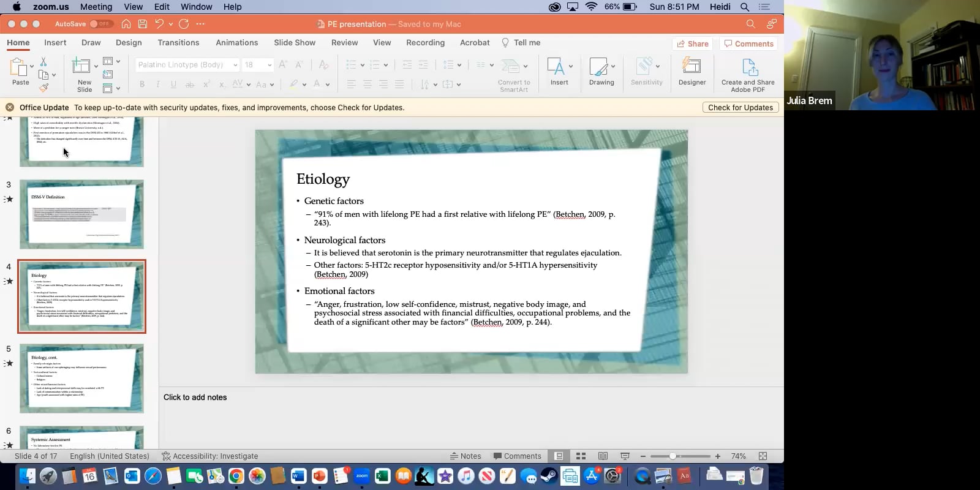The width and height of the screenshot is (980, 490).
Task: Toggle Bold formatting
Action: coord(142,85)
